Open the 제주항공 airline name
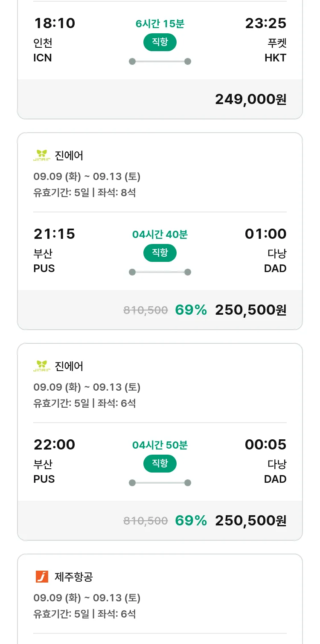This screenshot has width=320, height=644. [74, 577]
